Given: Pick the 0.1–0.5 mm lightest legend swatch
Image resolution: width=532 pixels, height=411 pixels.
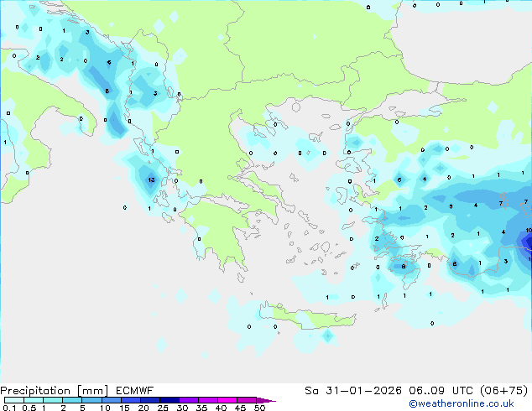Looking at the screenshot, I should tap(14, 400).
